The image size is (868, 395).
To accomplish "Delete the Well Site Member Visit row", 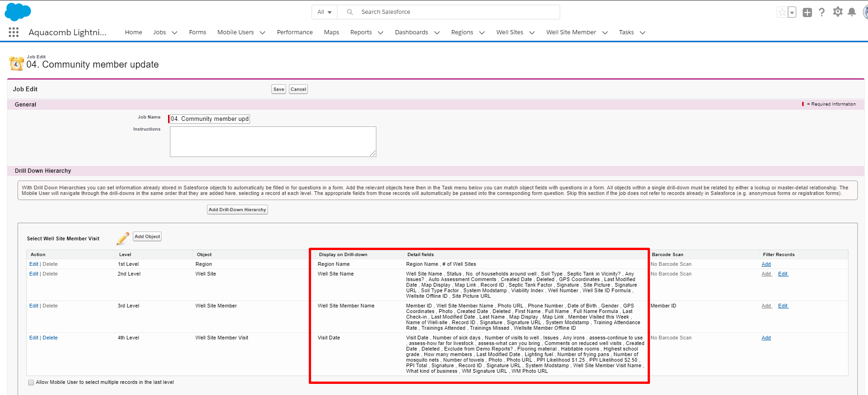I will pos(50,338).
